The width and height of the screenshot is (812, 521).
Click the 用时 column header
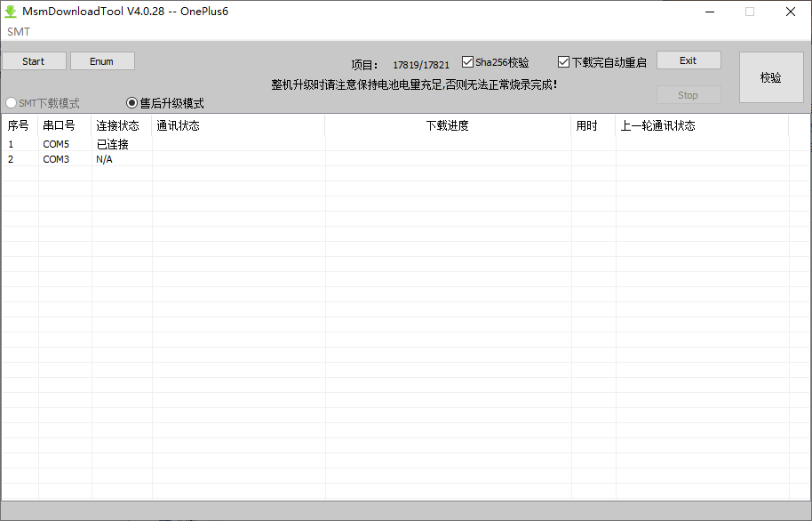tap(593, 125)
